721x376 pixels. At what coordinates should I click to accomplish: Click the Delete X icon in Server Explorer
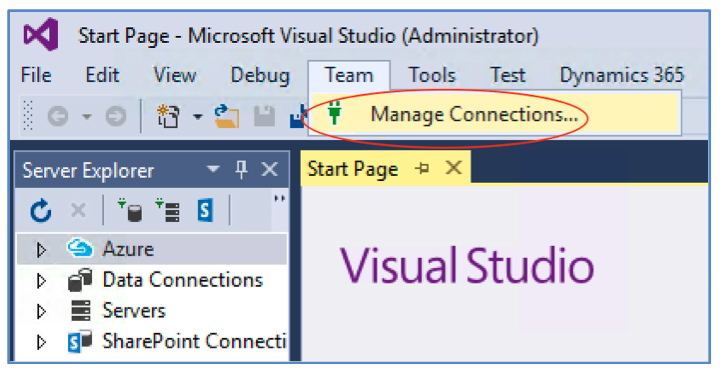(x=79, y=211)
